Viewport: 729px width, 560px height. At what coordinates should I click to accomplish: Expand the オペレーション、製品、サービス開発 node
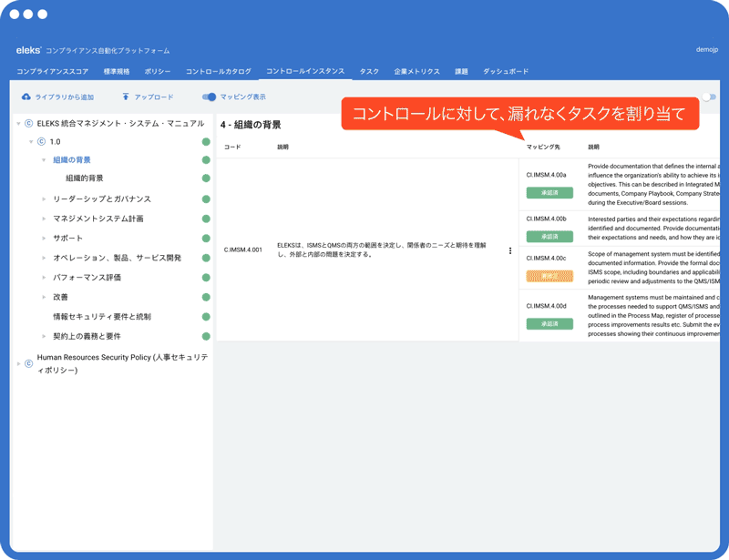tap(44, 258)
